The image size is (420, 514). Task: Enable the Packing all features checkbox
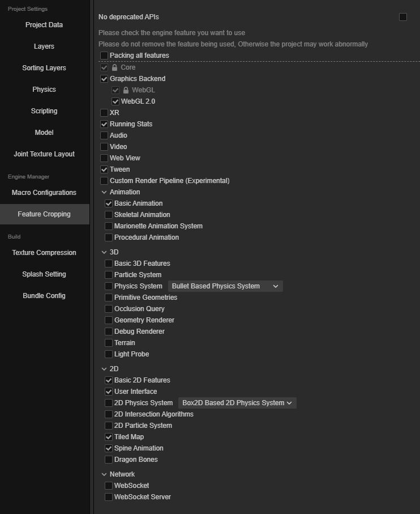tap(104, 56)
